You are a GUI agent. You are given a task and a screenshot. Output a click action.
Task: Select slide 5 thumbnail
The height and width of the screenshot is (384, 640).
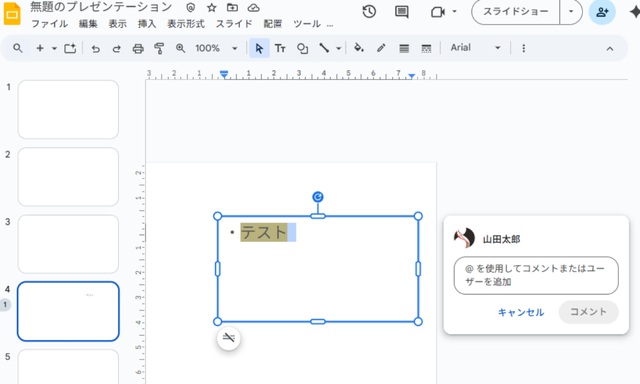(x=68, y=366)
